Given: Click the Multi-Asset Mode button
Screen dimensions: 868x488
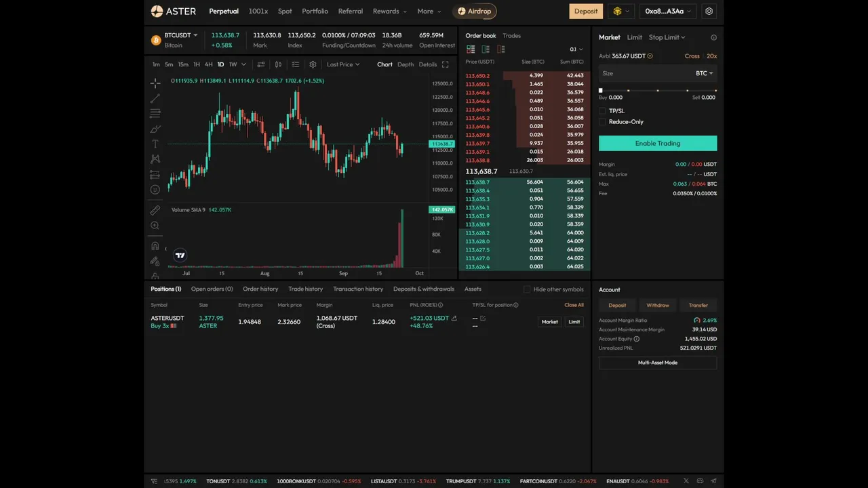Looking at the screenshot, I should pyautogui.click(x=658, y=363).
